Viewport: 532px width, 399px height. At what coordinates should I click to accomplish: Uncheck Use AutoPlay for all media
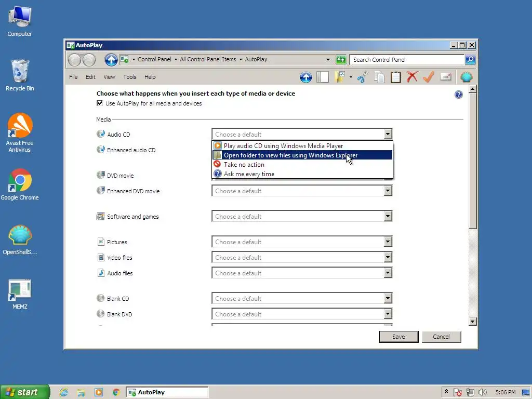pos(100,103)
